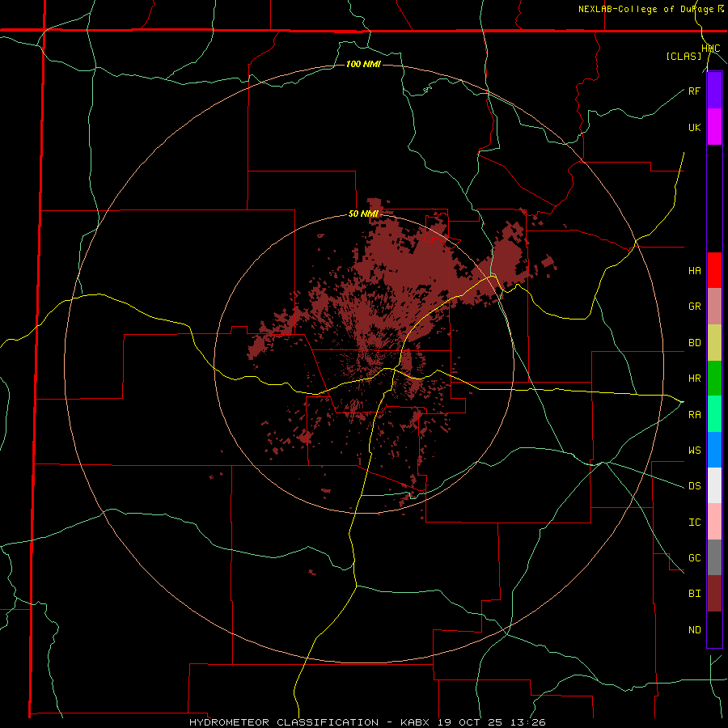Click the RF legend label
This screenshot has height=728, width=728.
point(694,91)
